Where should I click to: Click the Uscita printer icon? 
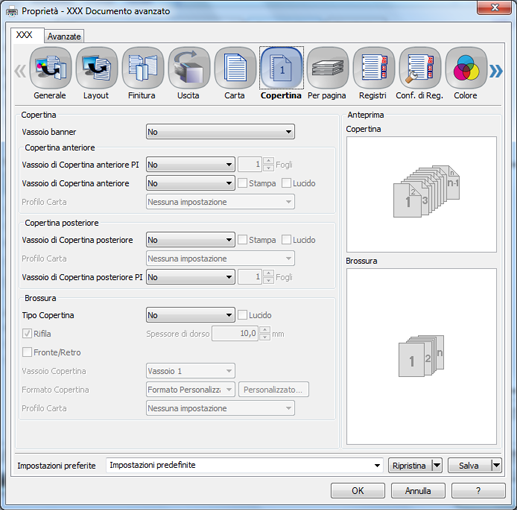pos(189,68)
